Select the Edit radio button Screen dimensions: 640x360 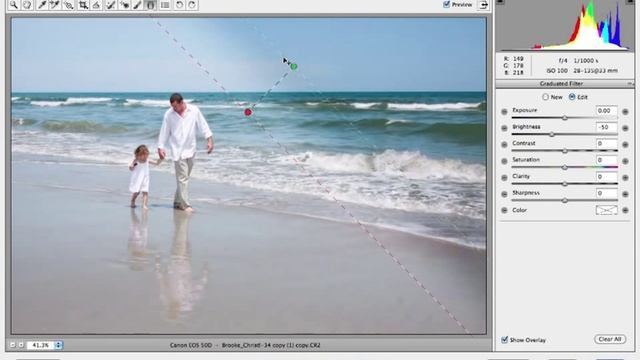click(572, 97)
